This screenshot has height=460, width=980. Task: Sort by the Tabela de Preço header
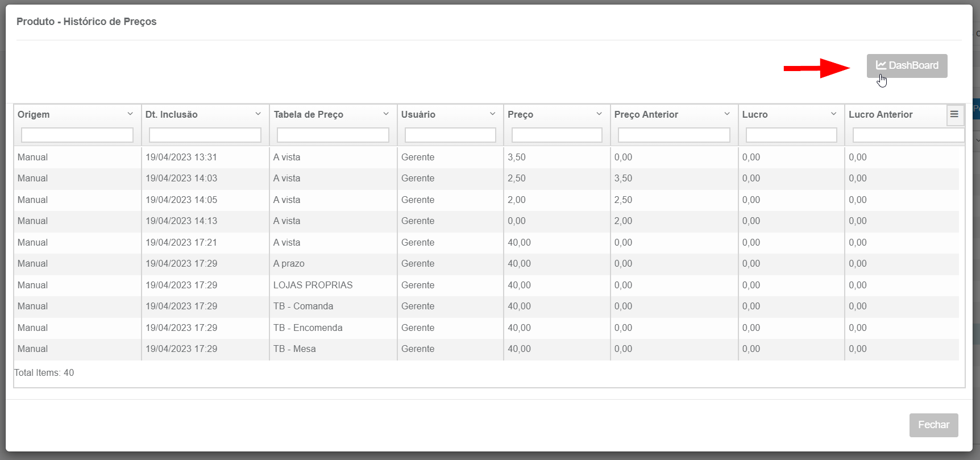pyautogui.click(x=309, y=114)
